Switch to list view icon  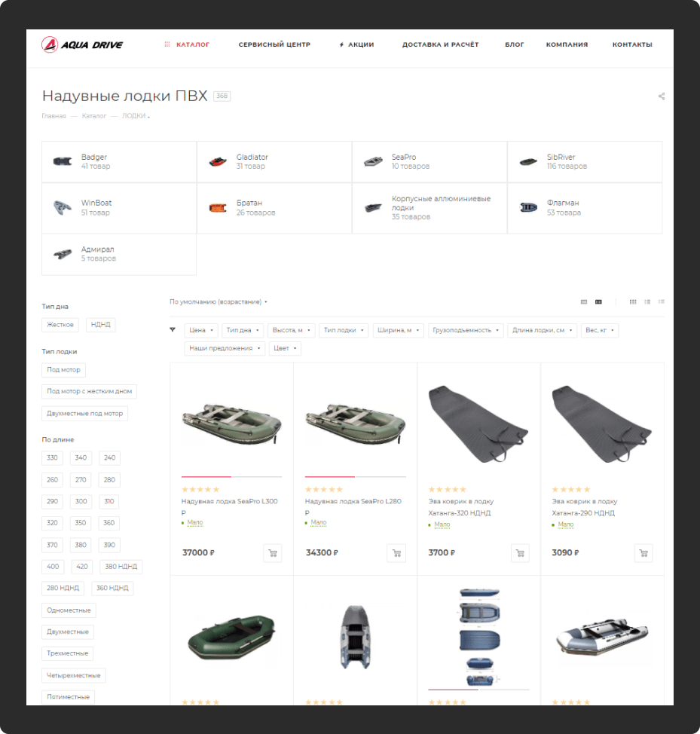[647, 302]
